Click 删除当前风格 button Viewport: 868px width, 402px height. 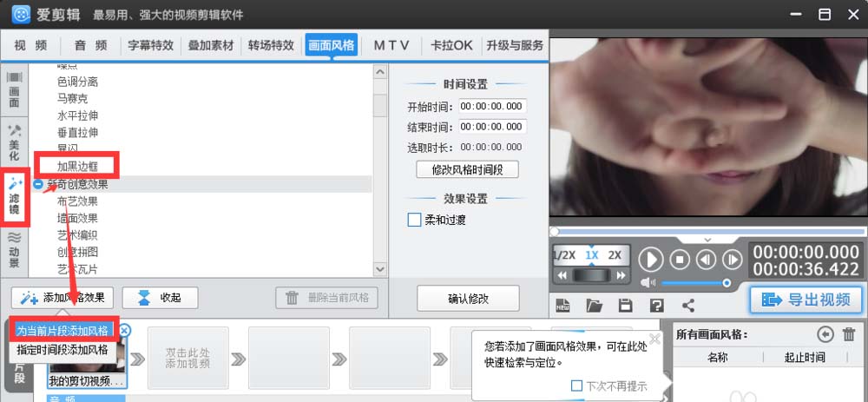(x=326, y=298)
